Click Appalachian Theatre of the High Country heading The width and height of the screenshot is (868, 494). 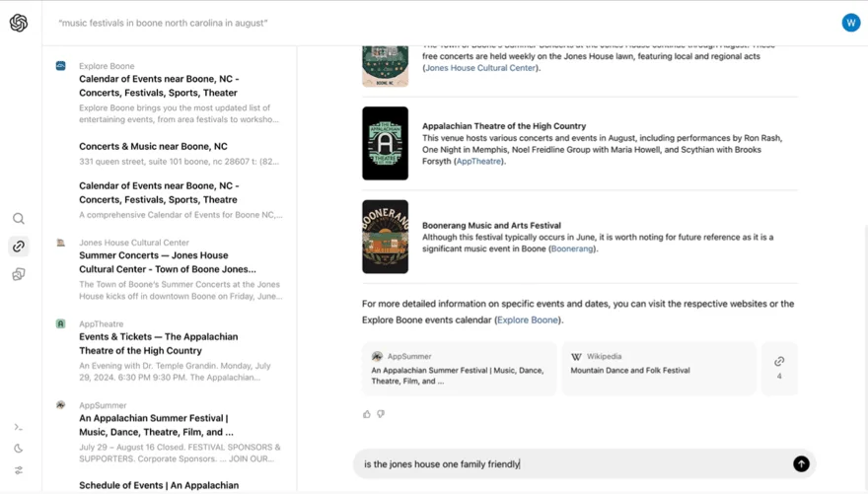pos(504,126)
